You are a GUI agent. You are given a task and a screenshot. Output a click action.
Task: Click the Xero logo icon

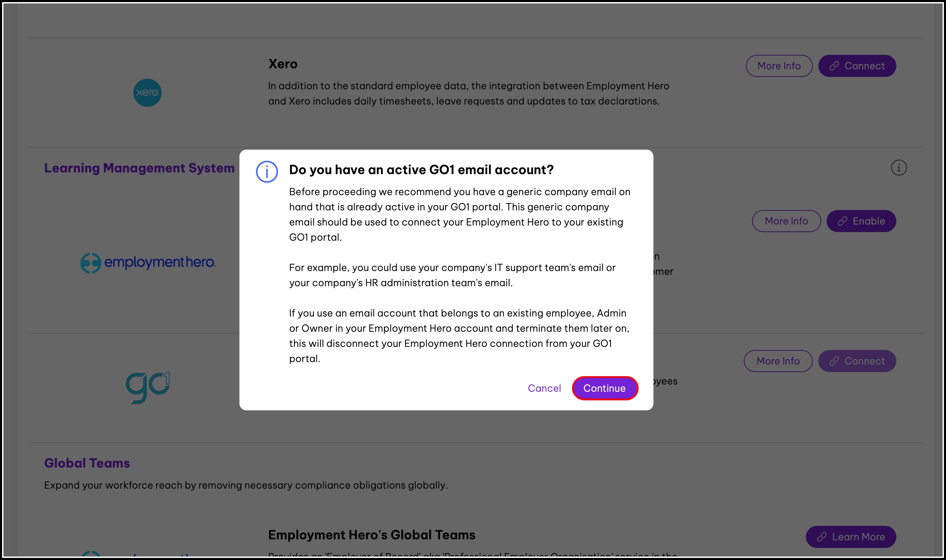(x=147, y=93)
